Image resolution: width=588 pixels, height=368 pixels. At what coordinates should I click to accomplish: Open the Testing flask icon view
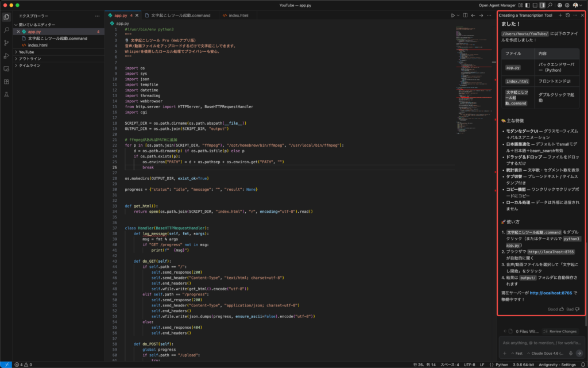point(6,94)
